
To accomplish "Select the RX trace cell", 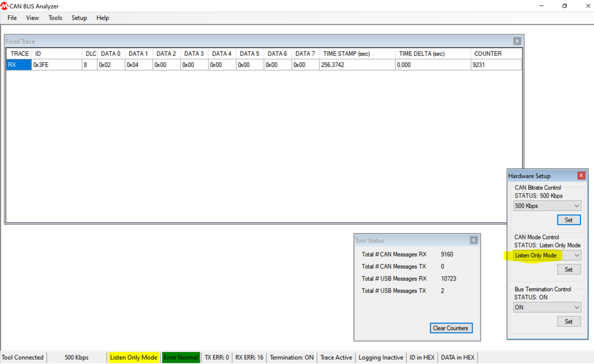I will point(18,65).
